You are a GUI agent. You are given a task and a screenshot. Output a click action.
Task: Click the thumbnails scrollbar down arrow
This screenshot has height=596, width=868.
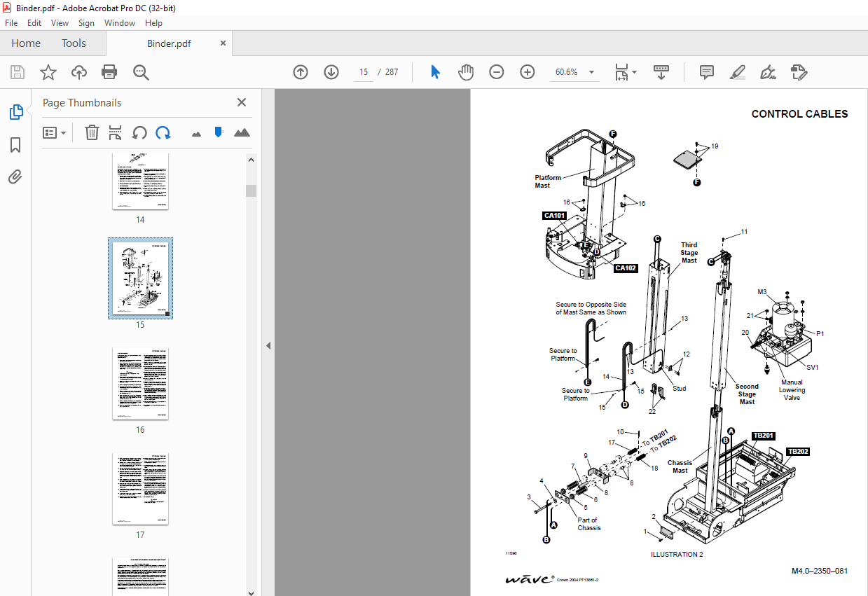tap(251, 592)
